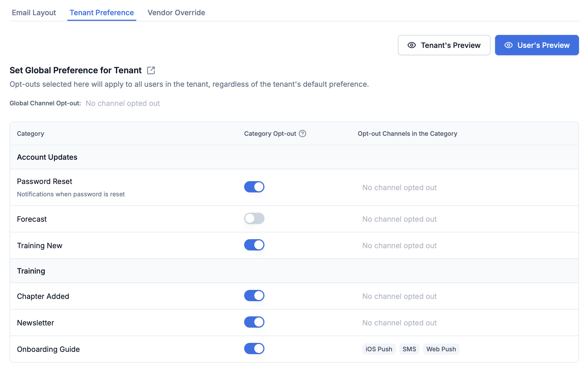Click the Category Opt-out help question icon

pos(302,134)
